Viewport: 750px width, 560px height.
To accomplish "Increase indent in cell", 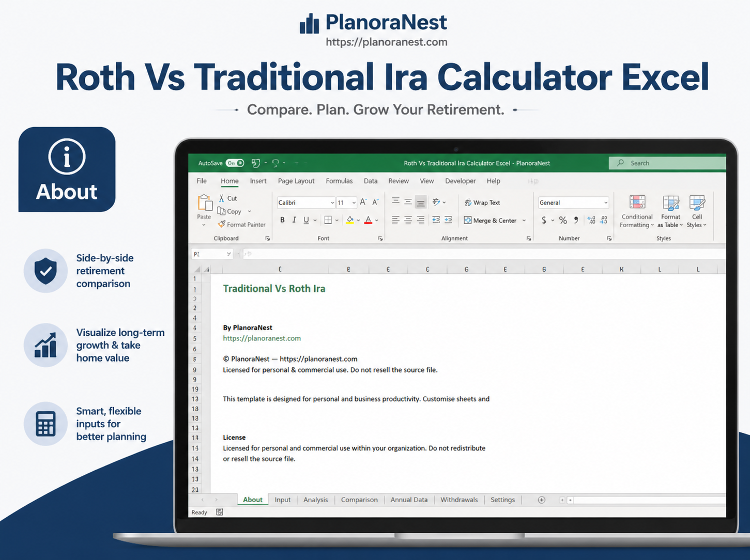I will [448, 220].
